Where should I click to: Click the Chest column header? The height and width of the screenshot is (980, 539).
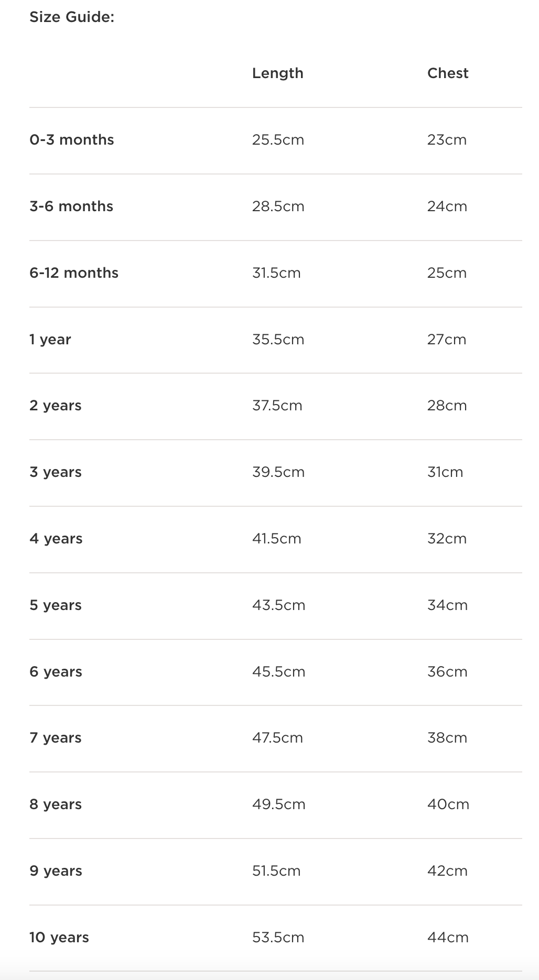tap(447, 73)
